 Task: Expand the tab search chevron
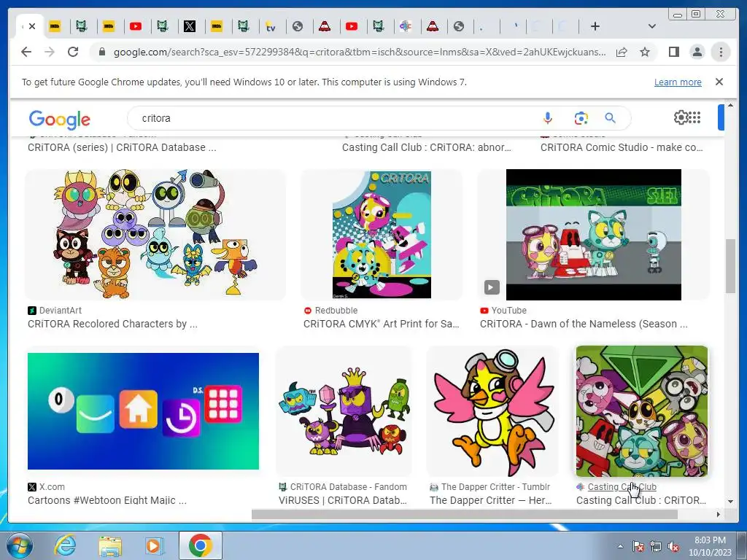(x=652, y=26)
